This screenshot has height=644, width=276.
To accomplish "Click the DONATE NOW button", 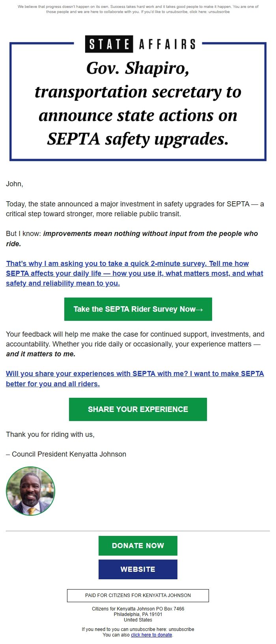I will 138,546.
